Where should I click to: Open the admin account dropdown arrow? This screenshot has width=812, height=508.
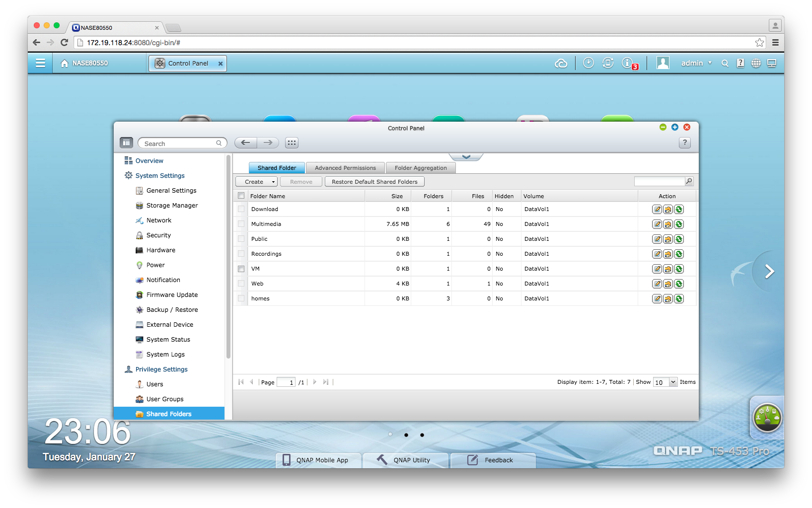click(x=710, y=63)
